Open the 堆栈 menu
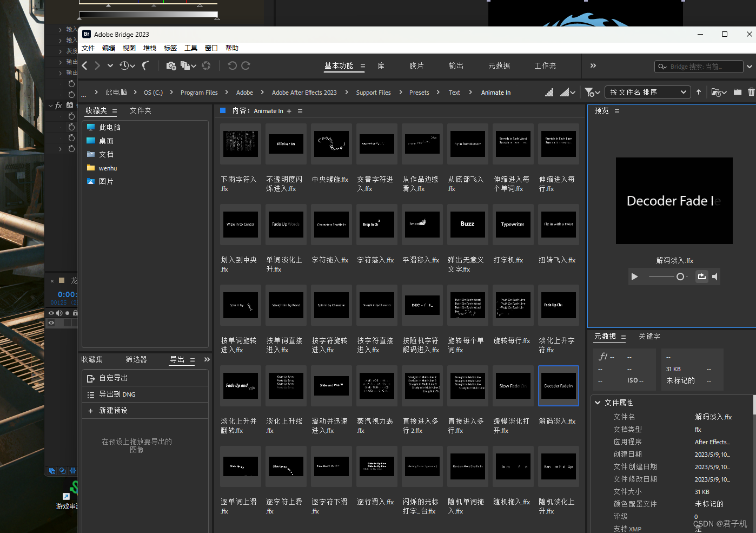Viewport: 756px width, 533px height. (x=150, y=48)
